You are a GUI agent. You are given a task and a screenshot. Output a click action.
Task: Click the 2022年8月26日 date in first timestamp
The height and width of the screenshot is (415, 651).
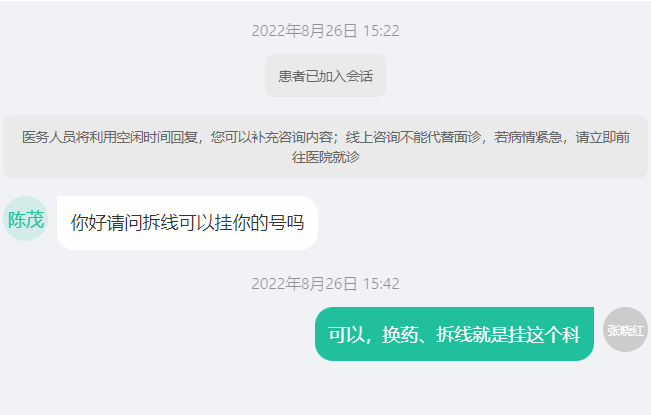[x=304, y=31]
